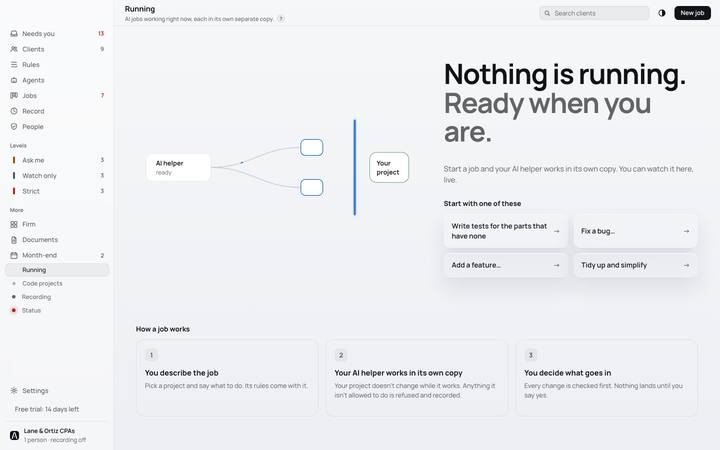Click the search magnifier icon

(x=547, y=13)
